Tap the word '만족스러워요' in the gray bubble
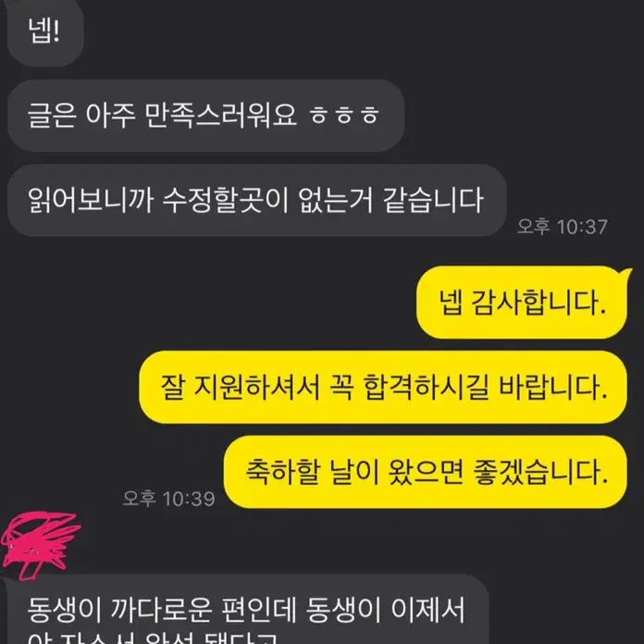Screen dimensions: 644x644 pyautogui.click(x=221, y=116)
